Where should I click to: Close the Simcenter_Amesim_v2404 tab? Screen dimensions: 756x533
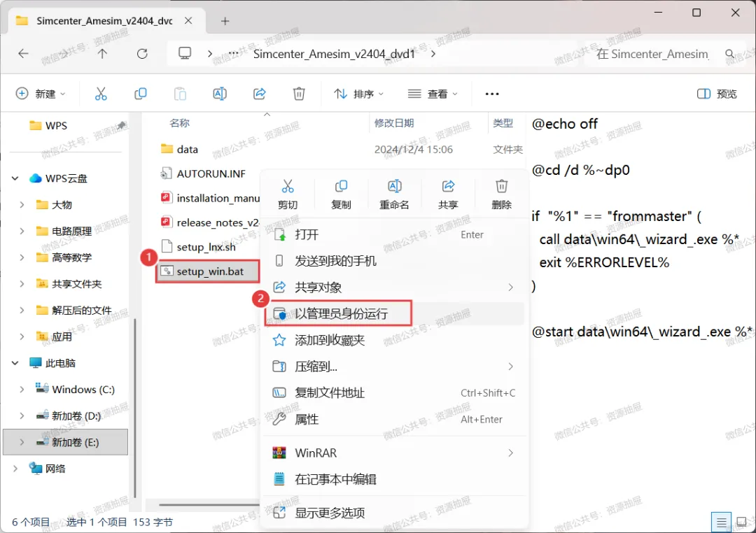(x=188, y=21)
